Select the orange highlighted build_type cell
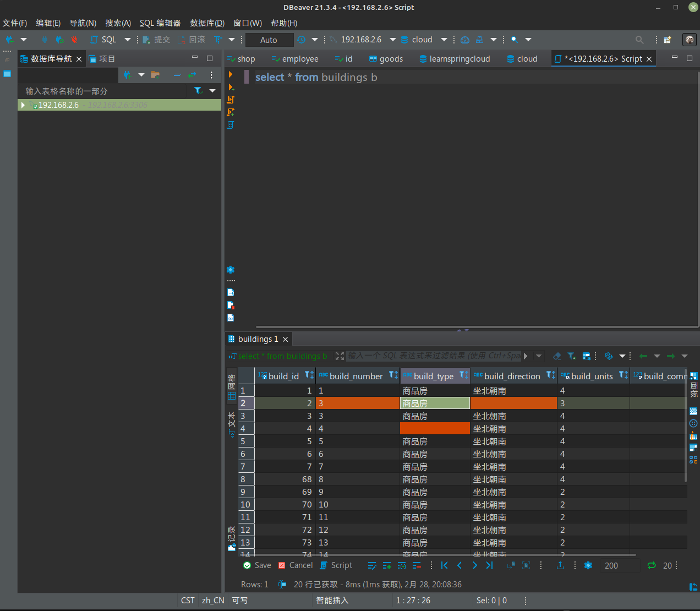 pos(435,428)
